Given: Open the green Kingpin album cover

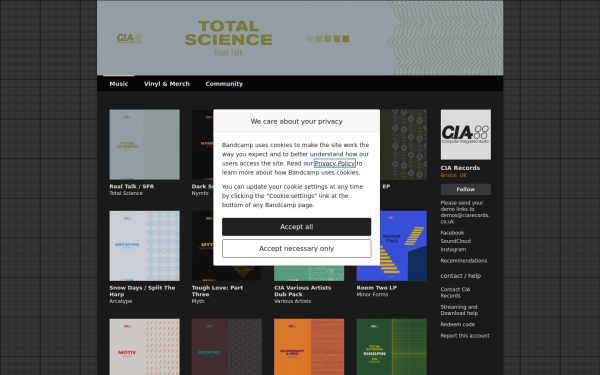Looking at the screenshot, I should pyautogui.click(x=391, y=347).
